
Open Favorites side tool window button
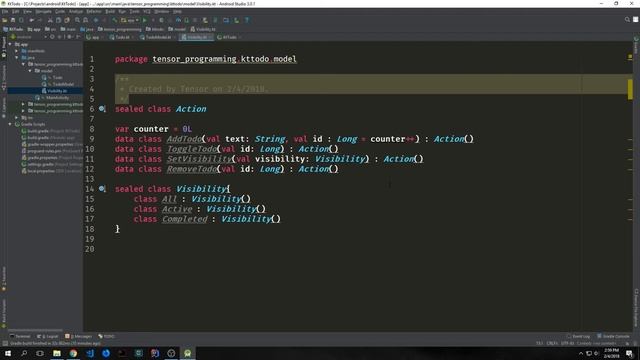coord(4,279)
